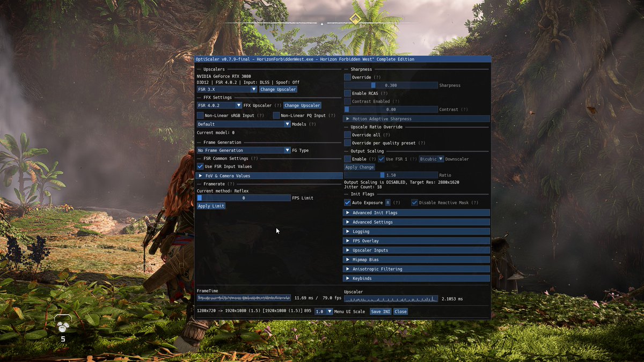Click the help (?) icon next to FSR Common Settings
644x362 pixels.
coord(254,159)
